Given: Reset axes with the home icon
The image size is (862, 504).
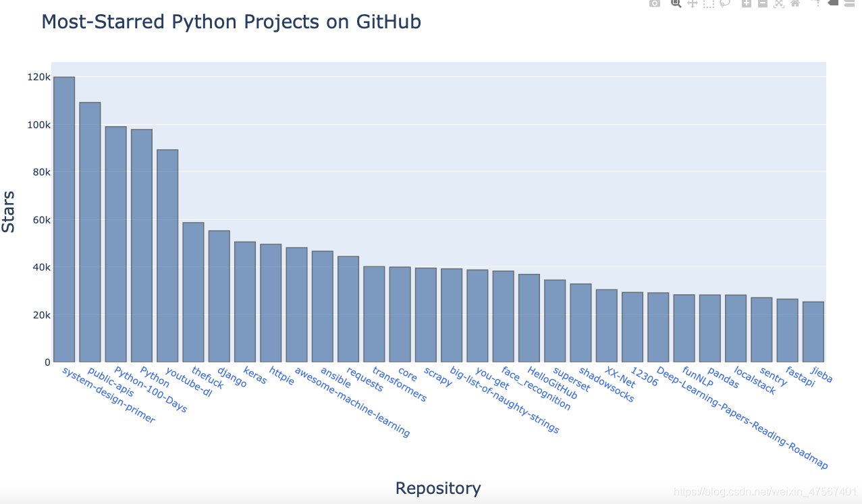Looking at the screenshot, I should (x=795, y=3).
